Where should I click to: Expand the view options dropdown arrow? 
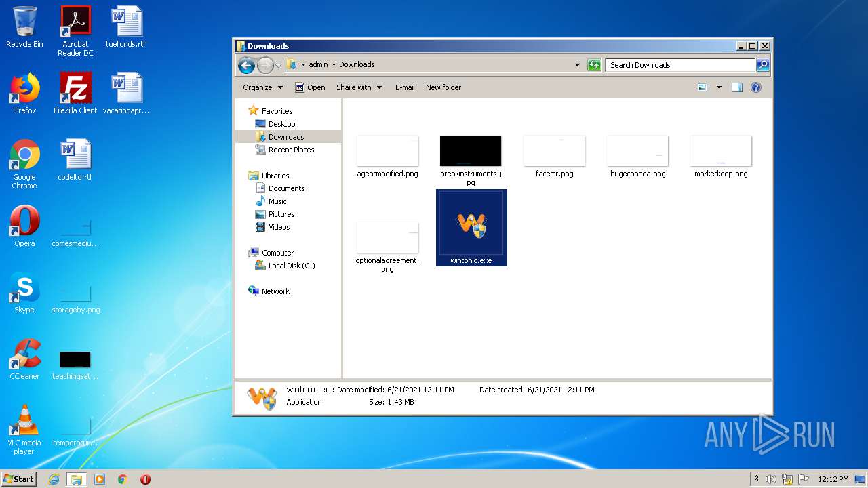[x=719, y=87]
